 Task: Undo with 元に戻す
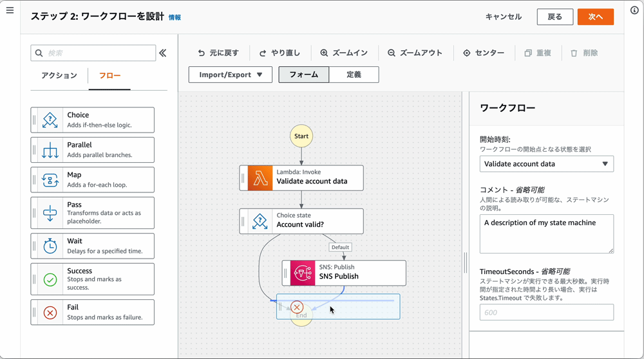[218, 53]
